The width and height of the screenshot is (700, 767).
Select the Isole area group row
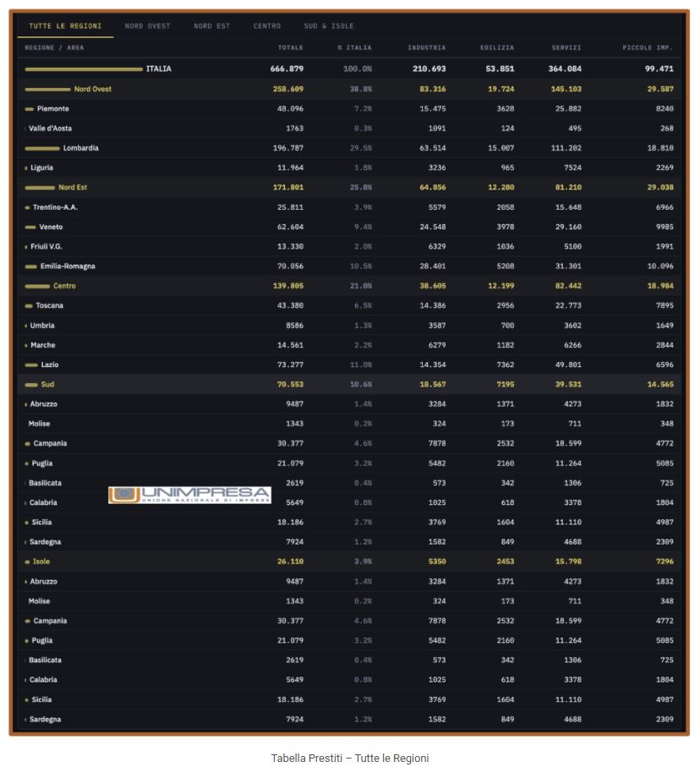41,562
